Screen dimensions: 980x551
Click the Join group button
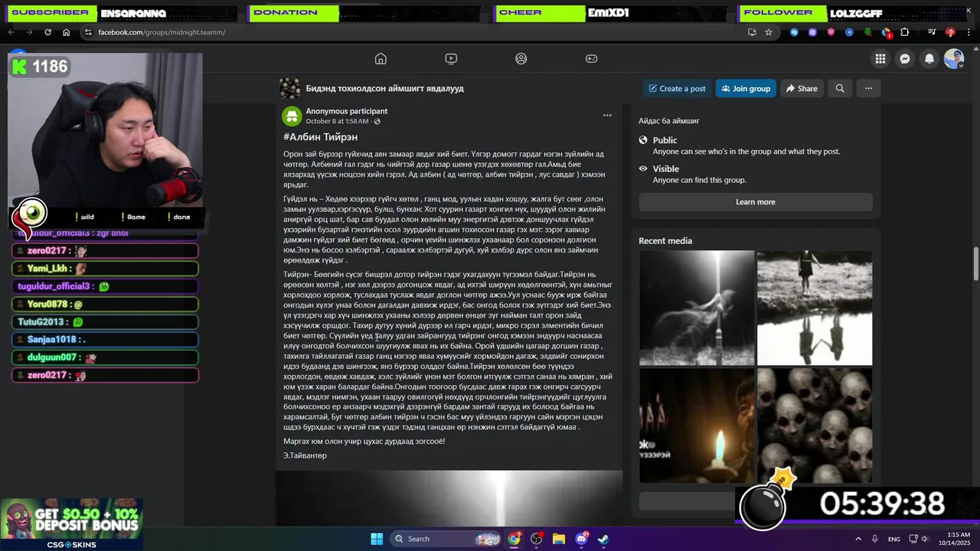746,89
